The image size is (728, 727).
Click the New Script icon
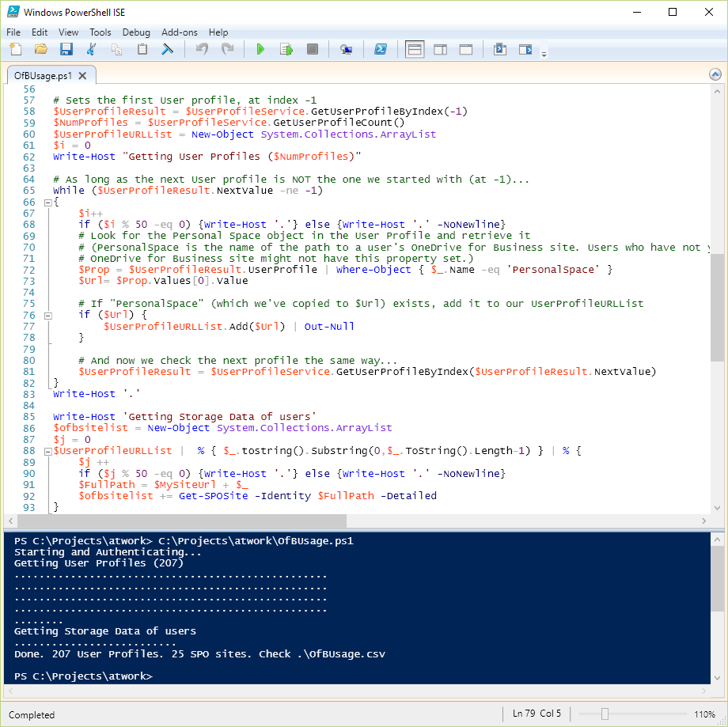click(x=16, y=49)
